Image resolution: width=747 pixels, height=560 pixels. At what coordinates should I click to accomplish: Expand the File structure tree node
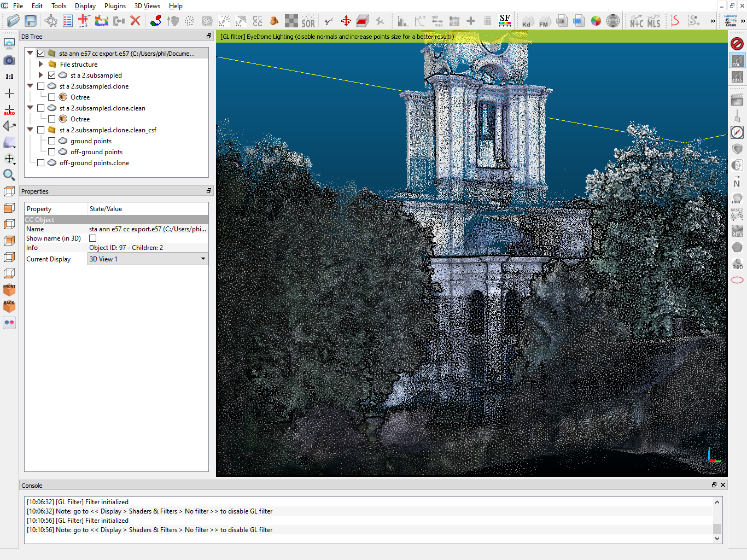(41, 65)
